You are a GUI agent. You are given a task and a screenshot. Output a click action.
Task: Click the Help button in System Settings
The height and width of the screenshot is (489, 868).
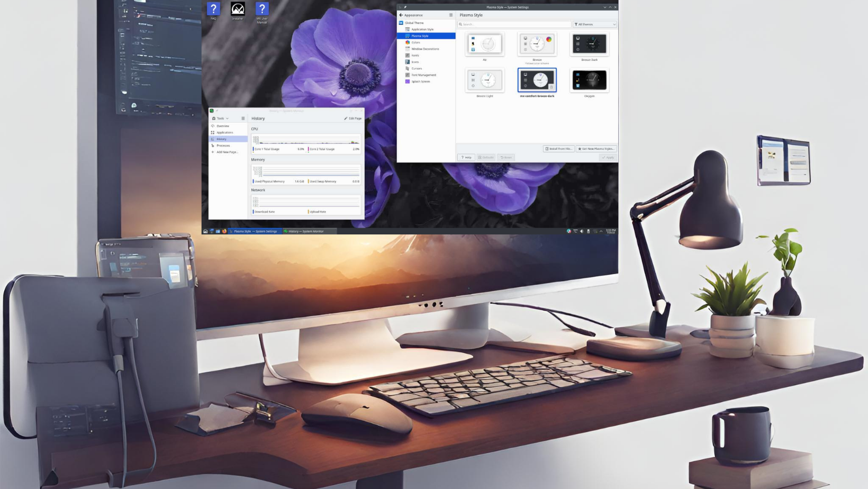[466, 157]
